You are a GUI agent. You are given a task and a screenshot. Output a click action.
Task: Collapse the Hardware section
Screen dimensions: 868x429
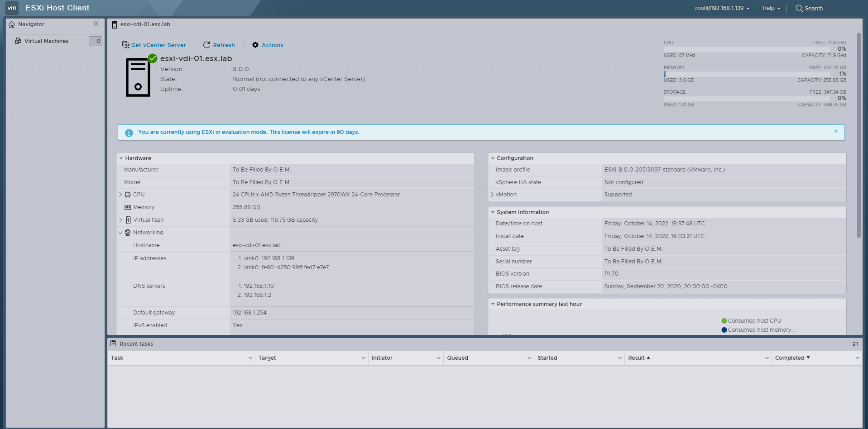pos(121,158)
